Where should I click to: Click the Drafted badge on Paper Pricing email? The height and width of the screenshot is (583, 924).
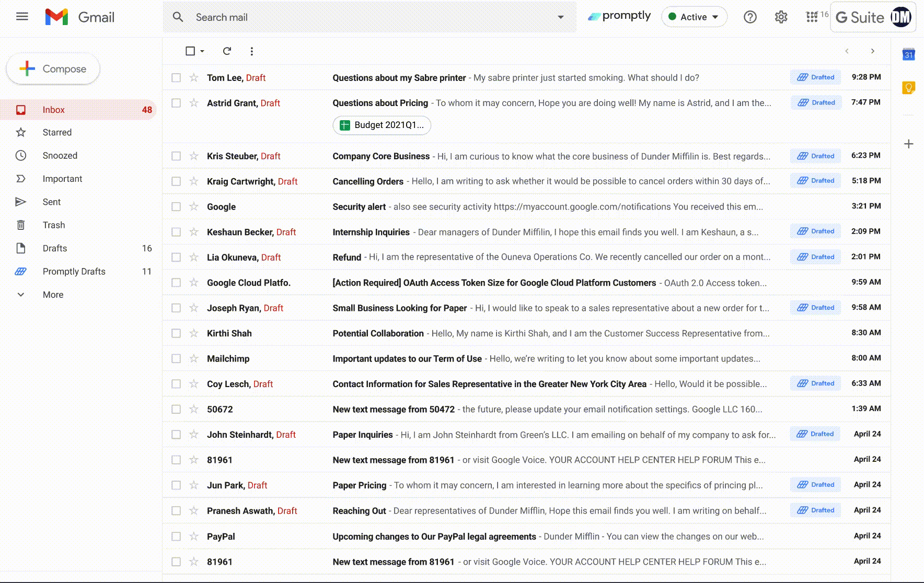pos(816,485)
